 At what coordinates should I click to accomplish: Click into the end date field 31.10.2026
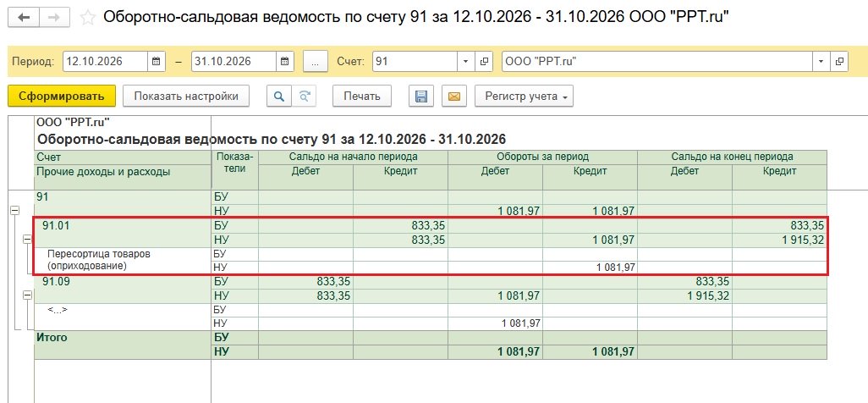pos(233,62)
